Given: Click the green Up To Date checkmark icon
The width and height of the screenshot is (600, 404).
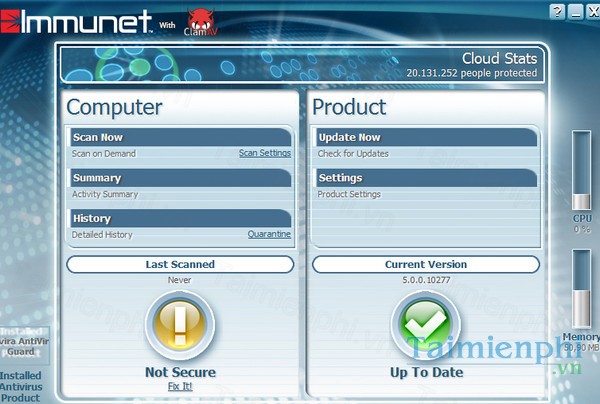Looking at the screenshot, I should (x=426, y=325).
